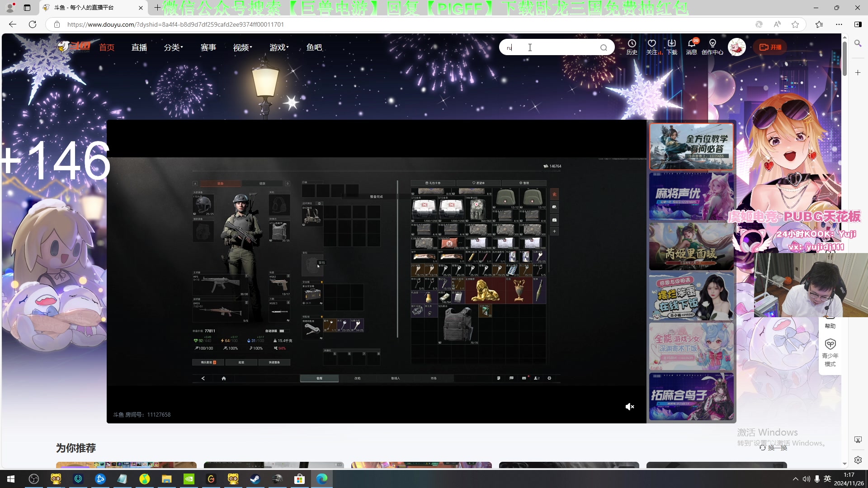Open the Edge sidebar search icon
The width and height of the screenshot is (868, 488).
[x=858, y=43]
